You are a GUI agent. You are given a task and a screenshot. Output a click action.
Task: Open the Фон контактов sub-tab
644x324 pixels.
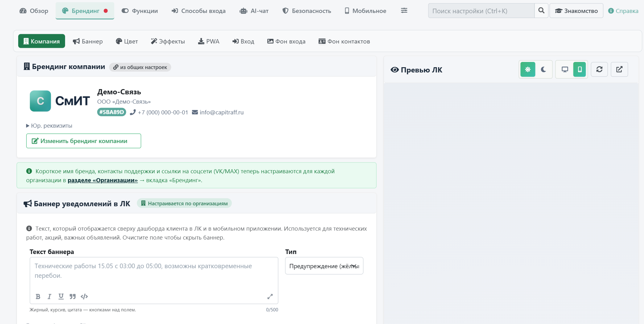coord(344,41)
